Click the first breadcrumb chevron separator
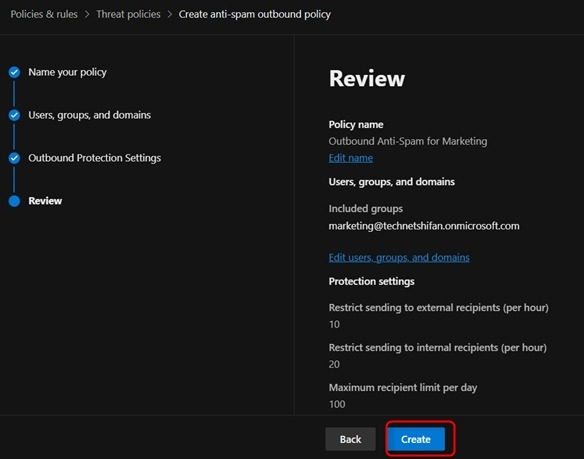584x459 pixels. tap(87, 14)
